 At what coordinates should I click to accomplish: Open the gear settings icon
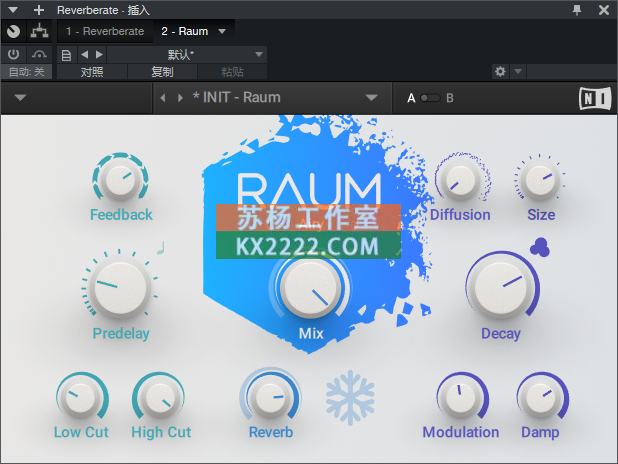[500, 72]
